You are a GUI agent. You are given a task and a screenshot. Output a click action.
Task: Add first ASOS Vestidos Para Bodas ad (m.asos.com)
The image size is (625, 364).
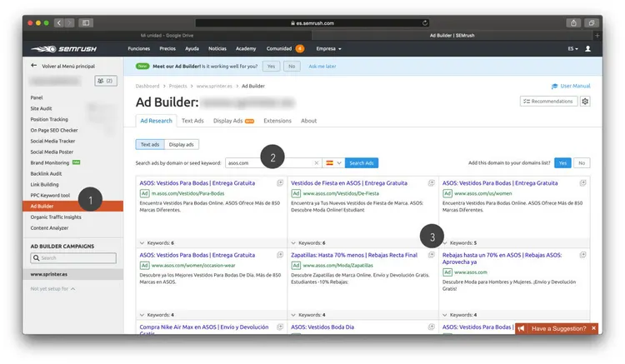coord(280,182)
